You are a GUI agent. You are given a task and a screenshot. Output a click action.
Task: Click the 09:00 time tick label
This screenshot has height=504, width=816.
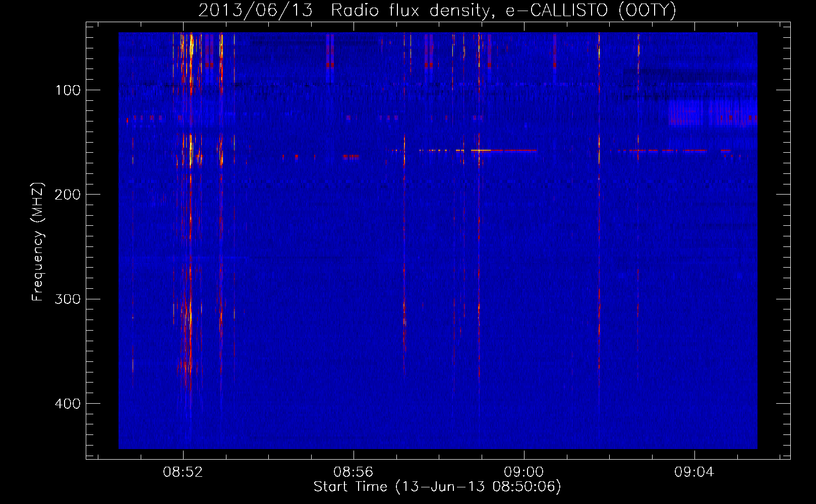(x=524, y=472)
